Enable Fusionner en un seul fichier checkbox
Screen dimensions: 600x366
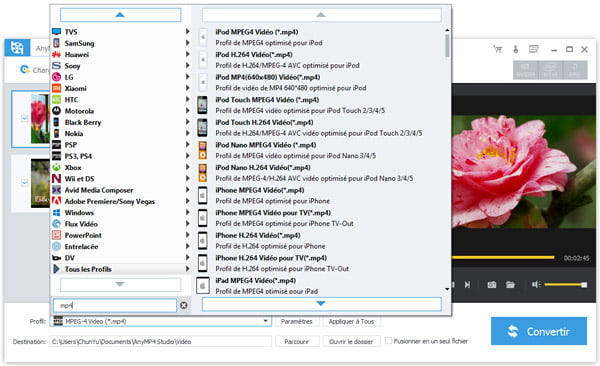388,340
